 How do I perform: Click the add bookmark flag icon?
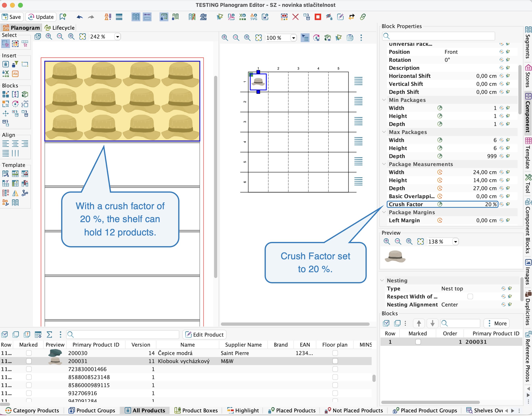(63, 17)
